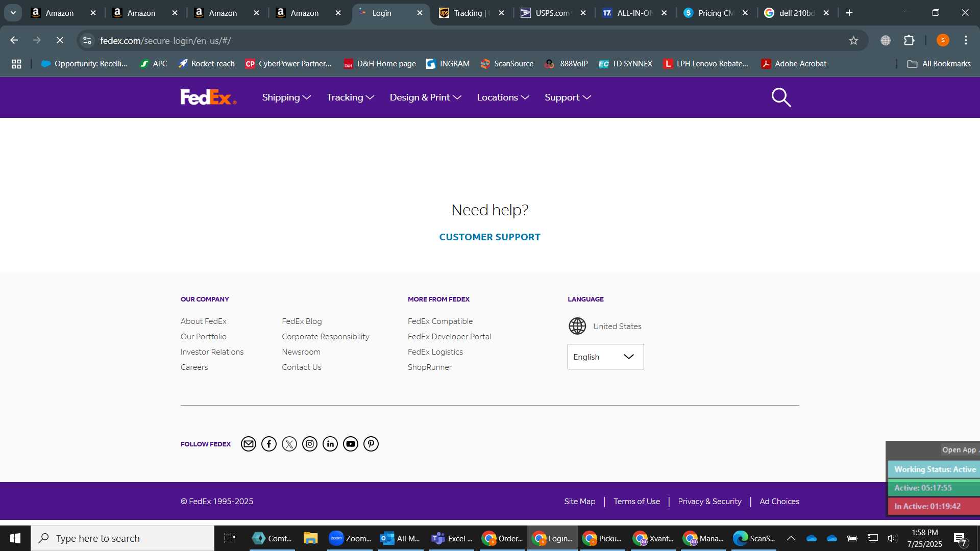Open the Ad Choices link
Image resolution: width=980 pixels, height=551 pixels.
(x=779, y=502)
